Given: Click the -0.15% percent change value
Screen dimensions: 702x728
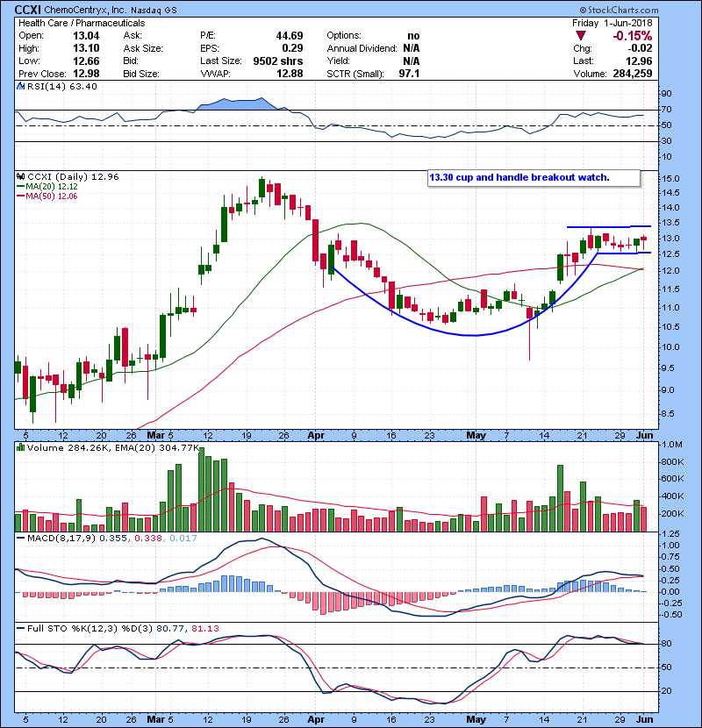Looking at the screenshot, I should click(633, 36).
